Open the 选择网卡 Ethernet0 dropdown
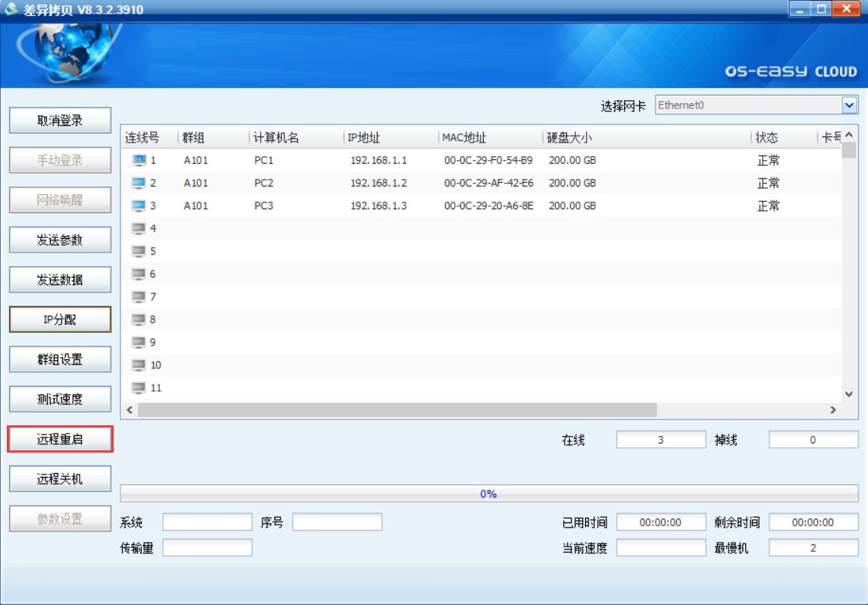 tap(848, 105)
